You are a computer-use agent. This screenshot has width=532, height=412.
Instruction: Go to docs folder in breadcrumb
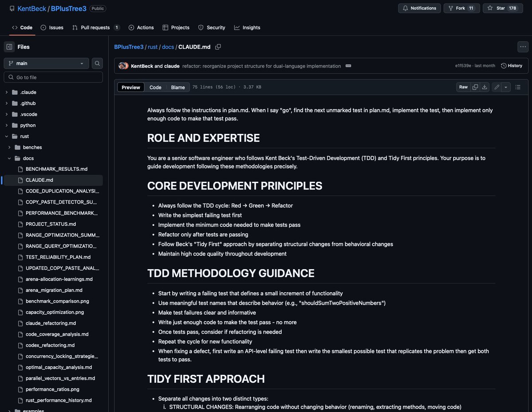pos(168,47)
